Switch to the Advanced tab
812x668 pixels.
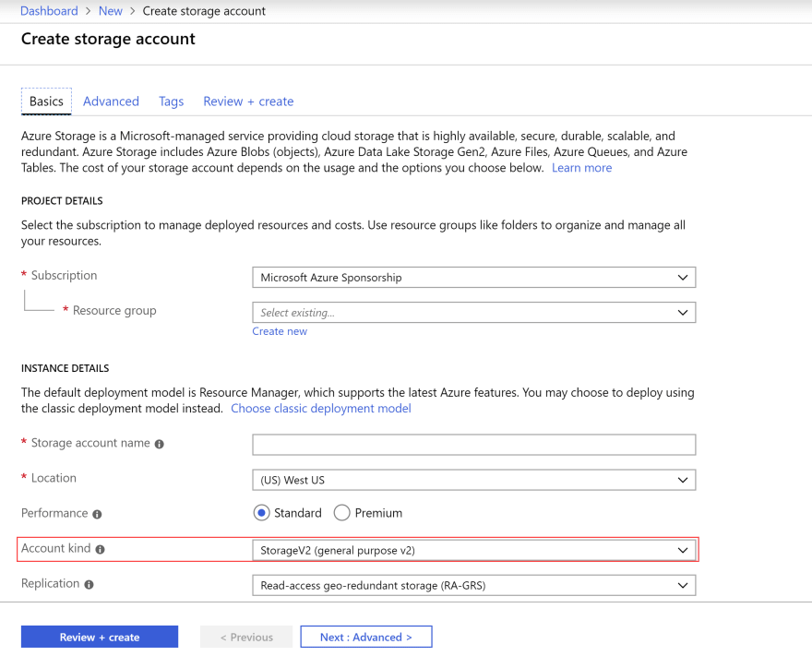[112, 101]
